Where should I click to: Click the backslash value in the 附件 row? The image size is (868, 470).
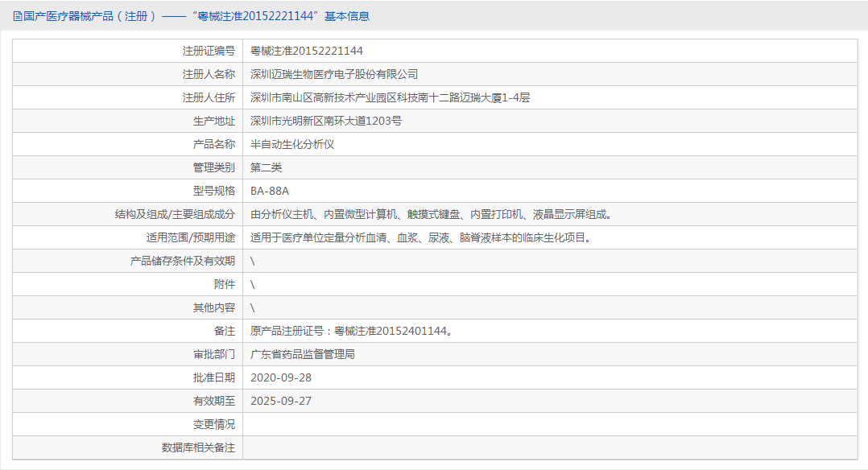(253, 285)
